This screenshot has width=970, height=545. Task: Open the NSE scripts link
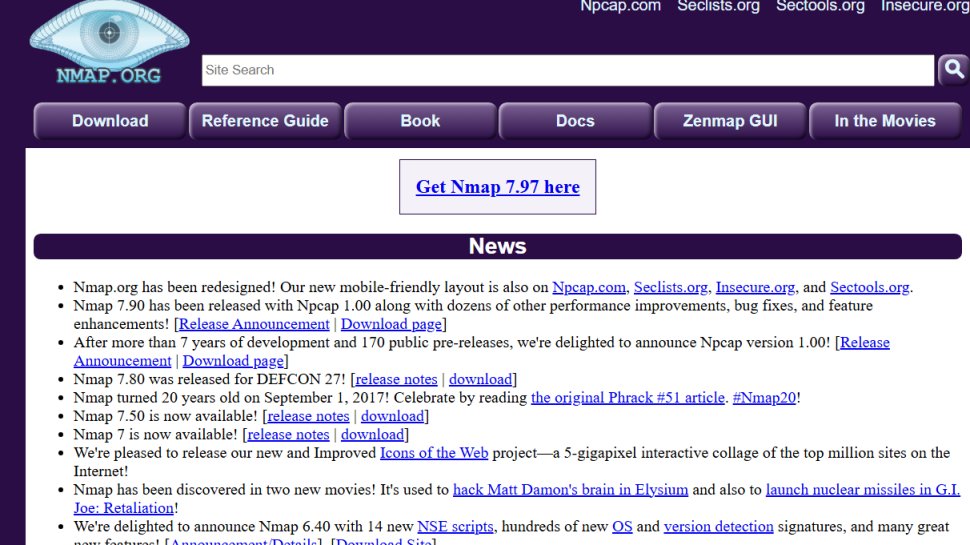pos(455,526)
